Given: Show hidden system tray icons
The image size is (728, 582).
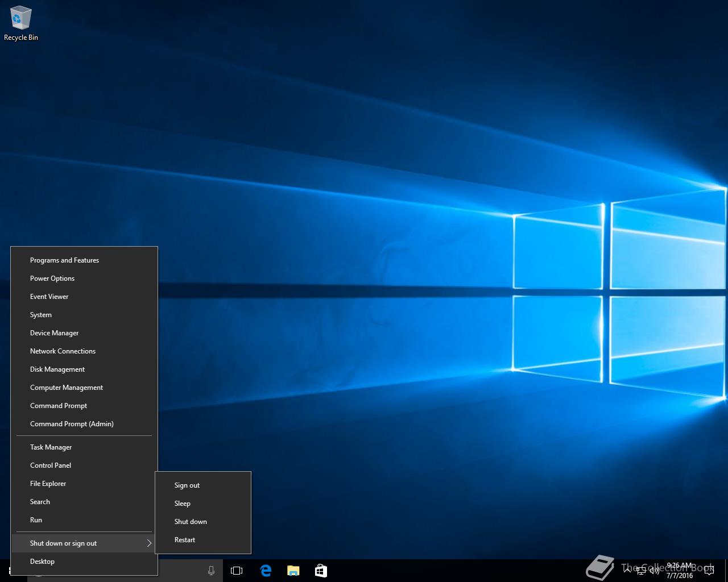Looking at the screenshot, I should (x=627, y=571).
